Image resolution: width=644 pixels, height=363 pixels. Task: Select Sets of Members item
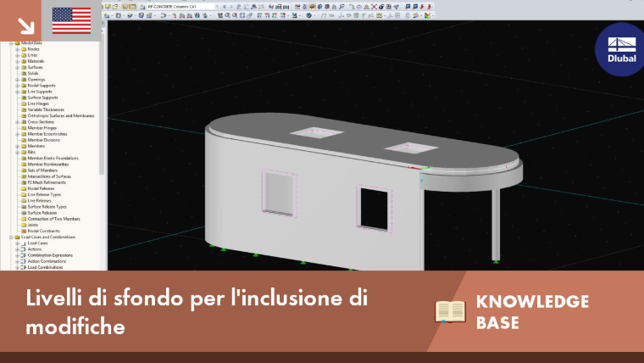pyautogui.click(x=42, y=170)
